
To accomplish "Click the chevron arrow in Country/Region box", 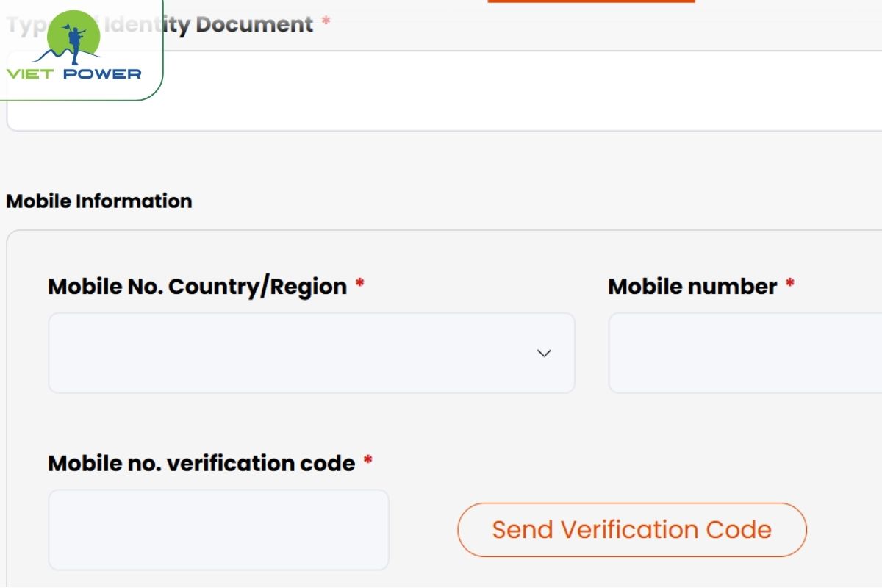I will pos(544,353).
